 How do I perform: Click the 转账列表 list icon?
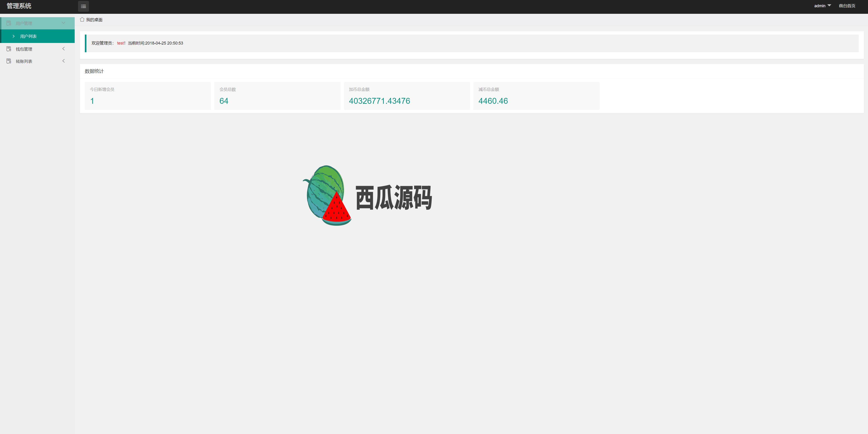[9, 61]
